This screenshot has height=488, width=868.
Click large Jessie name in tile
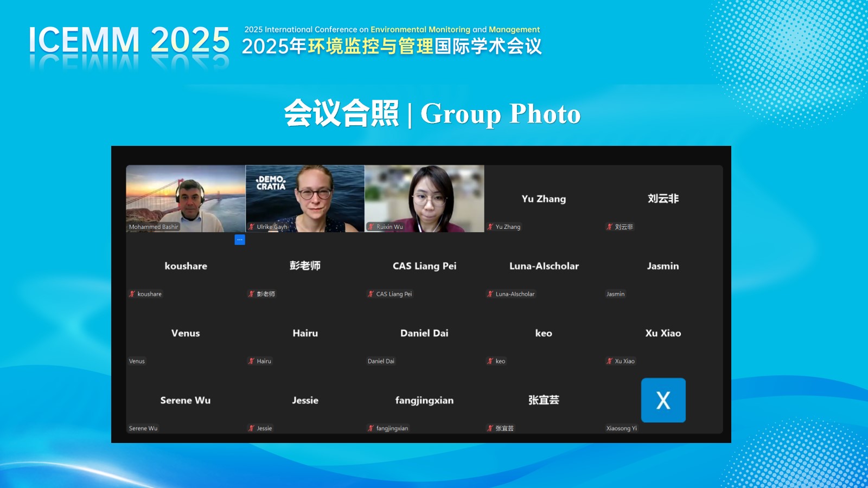305,400
